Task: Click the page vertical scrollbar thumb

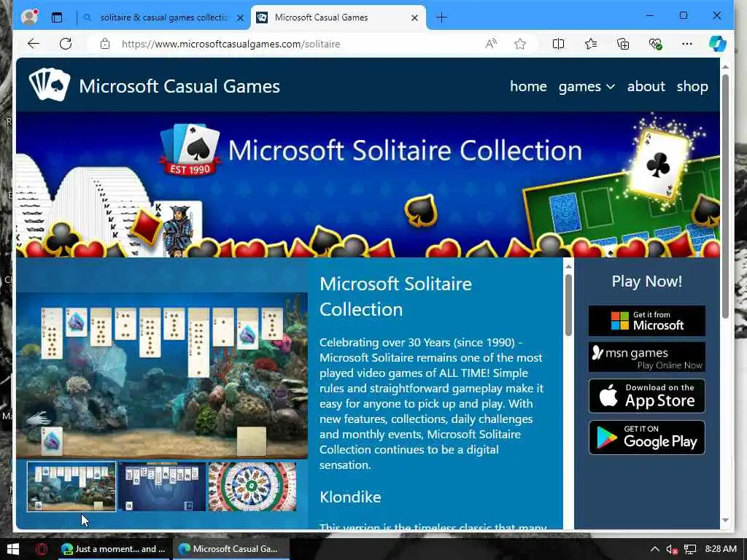Action: pos(725,196)
